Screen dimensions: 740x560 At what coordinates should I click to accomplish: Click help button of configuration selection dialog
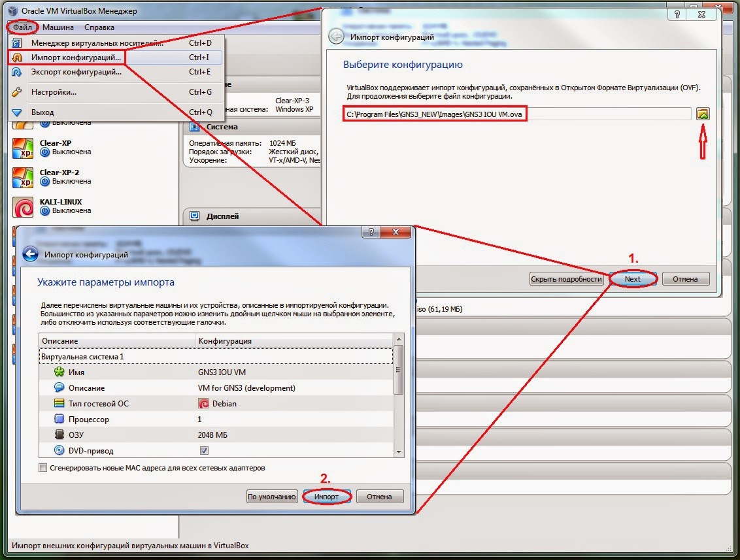tap(677, 14)
